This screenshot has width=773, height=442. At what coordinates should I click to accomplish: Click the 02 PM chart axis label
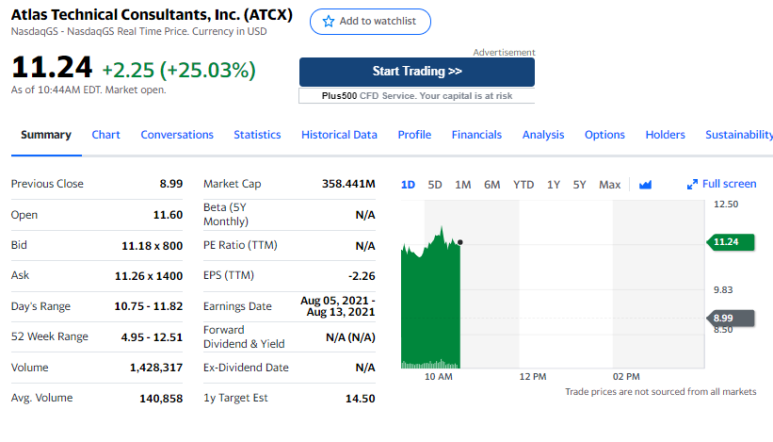click(626, 377)
